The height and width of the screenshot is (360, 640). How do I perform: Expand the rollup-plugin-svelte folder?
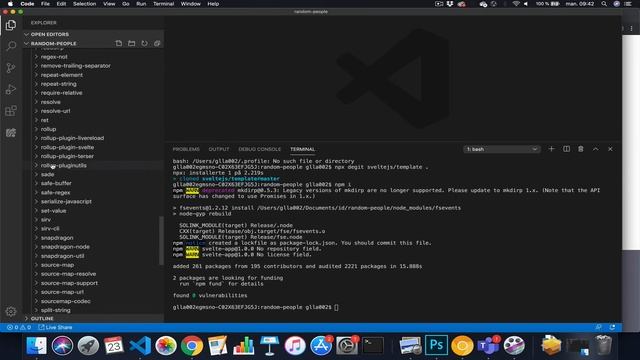click(67, 147)
